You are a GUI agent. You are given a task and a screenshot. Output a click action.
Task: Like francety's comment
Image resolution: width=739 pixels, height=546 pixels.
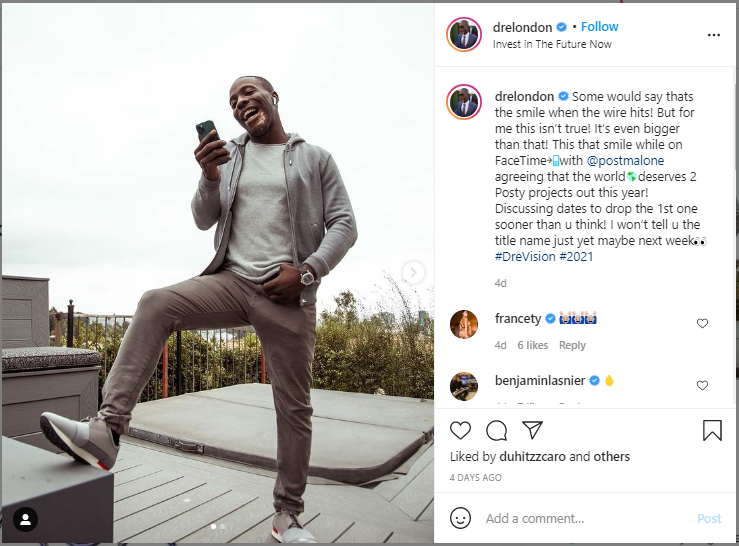point(702,324)
